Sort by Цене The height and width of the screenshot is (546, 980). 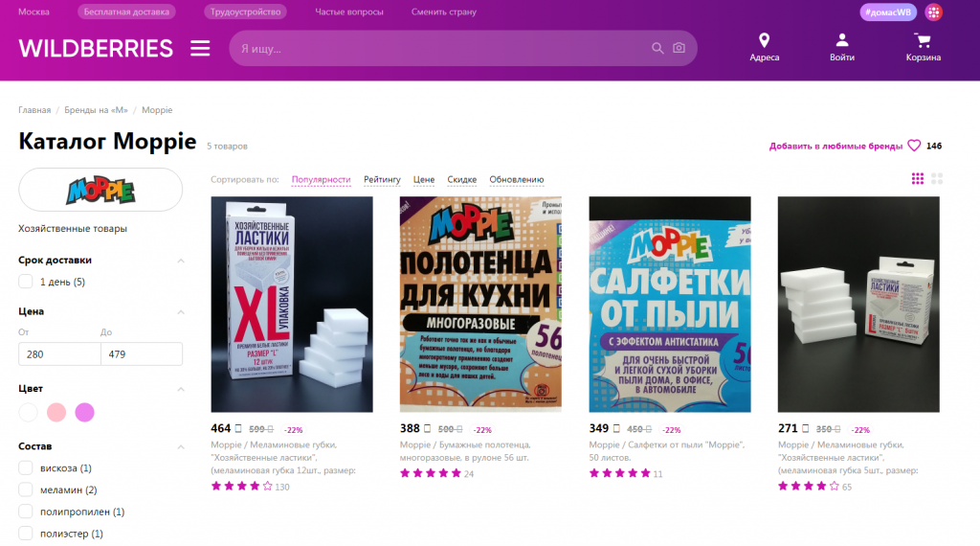tap(424, 179)
